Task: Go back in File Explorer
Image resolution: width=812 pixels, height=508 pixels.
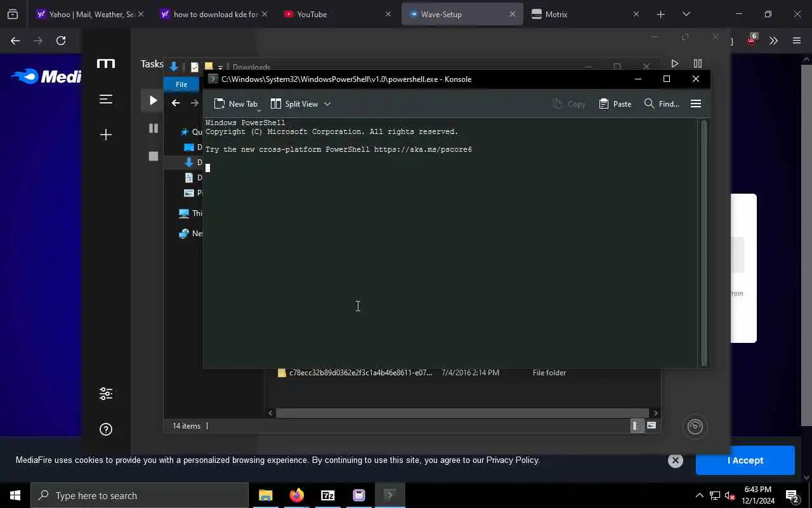Action: point(176,103)
